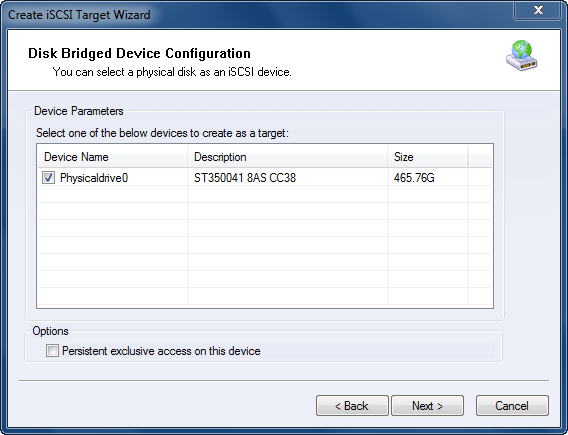The height and width of the screenshot is (435, 568).
Task: Uncheck the Physicaldrive0 checkbox
Action: 48,177
